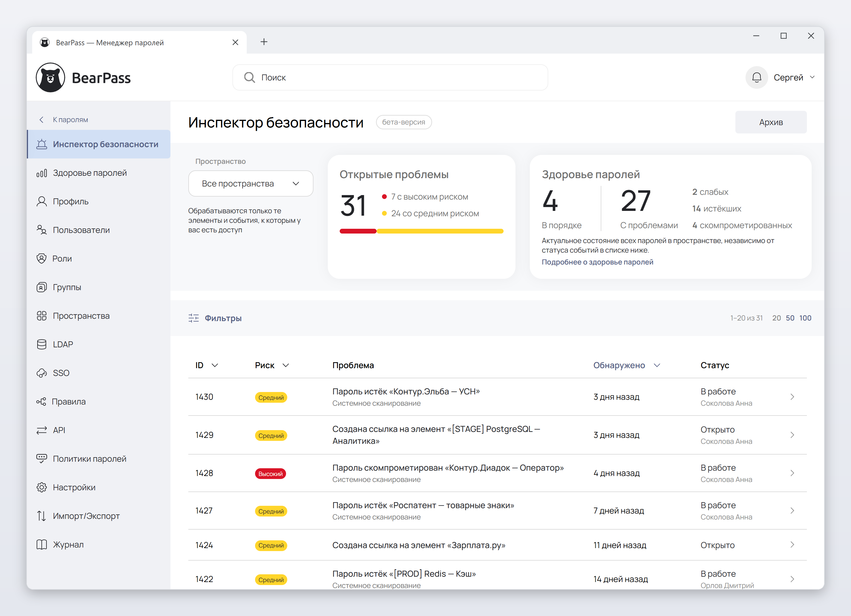Click the yellow medium-risk progress segment
The image size is (851, 616).
[x=440, y=231]
